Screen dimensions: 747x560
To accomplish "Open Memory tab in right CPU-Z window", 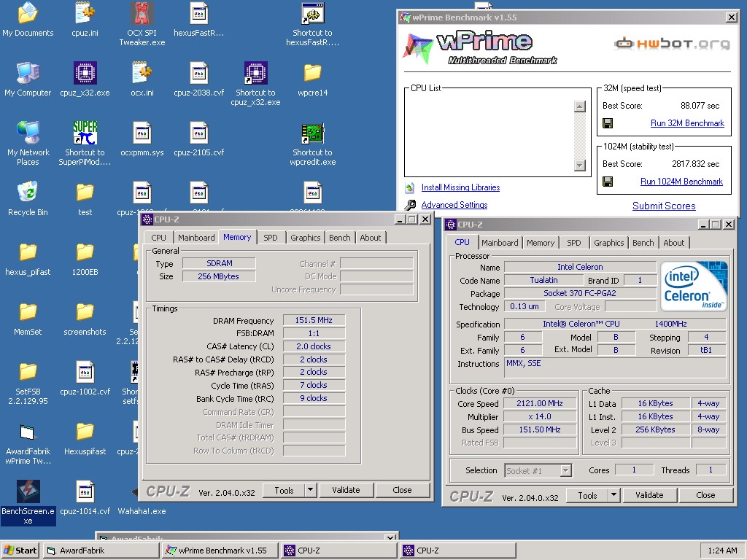I will coord(541,243).
